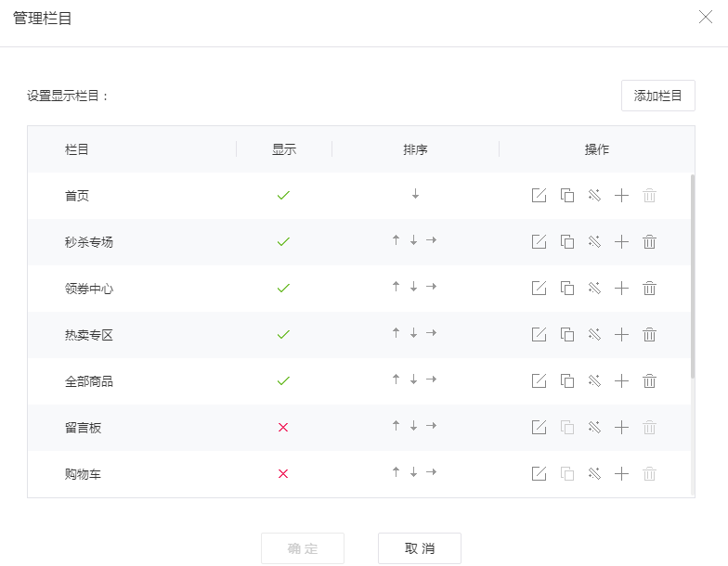Add sub-column under 首页
The image size is (728, 566).
pos(621,195)
